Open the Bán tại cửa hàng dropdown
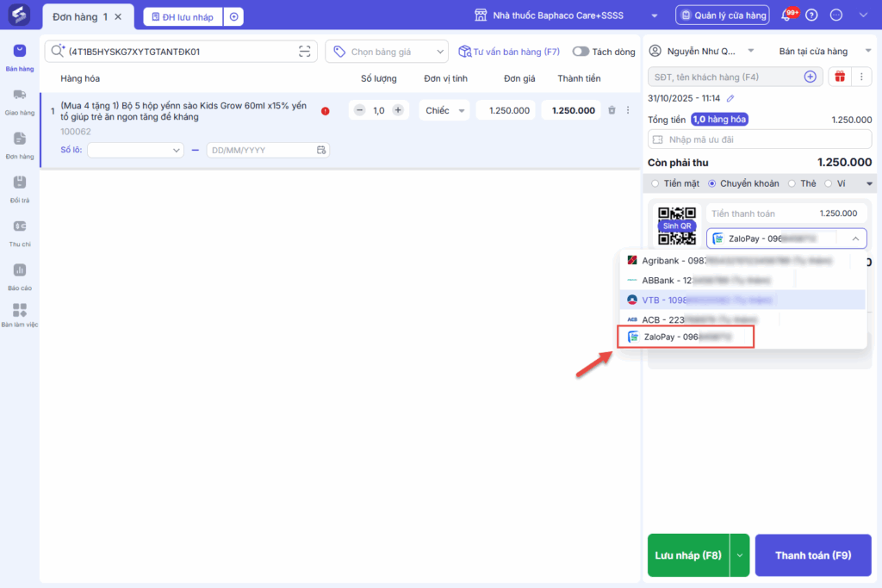Viewport: 882px width, 588px height. point(824,51)
